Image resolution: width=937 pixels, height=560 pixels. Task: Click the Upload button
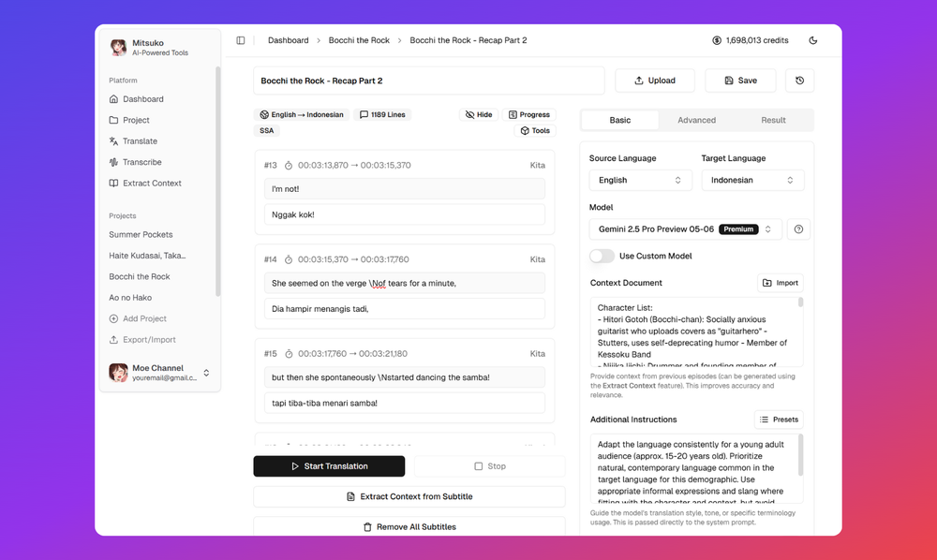pos(655,81)
